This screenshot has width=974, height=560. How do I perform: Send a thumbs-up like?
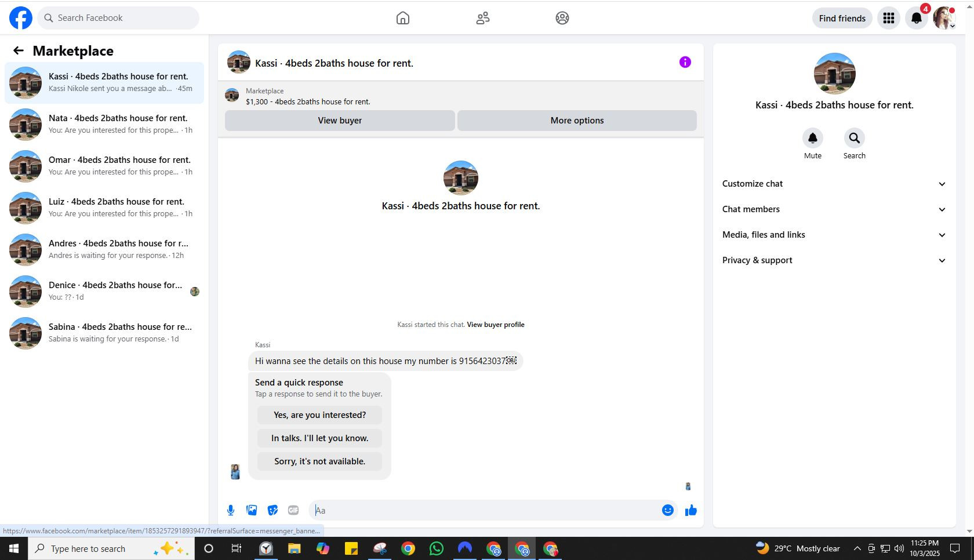[691, 510]
